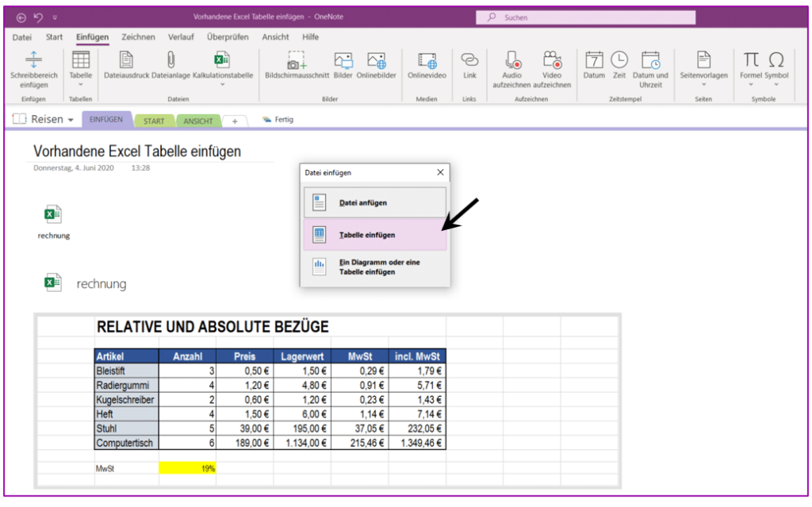812x507 pixels.
Task: Click the Anzahl column header
Action: point(187,356)
